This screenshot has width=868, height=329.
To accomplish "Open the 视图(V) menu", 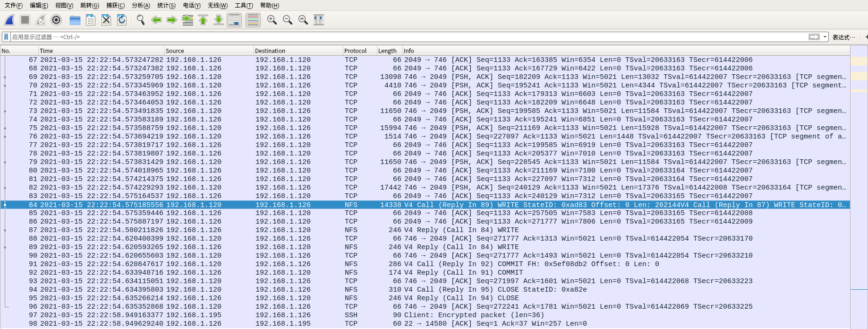I will coord(64,5).
